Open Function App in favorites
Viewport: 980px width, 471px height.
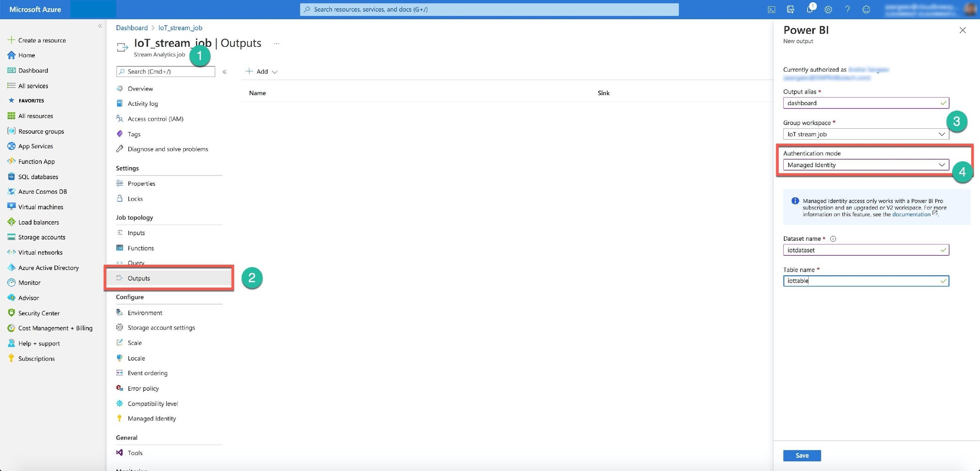pos(31,162)
